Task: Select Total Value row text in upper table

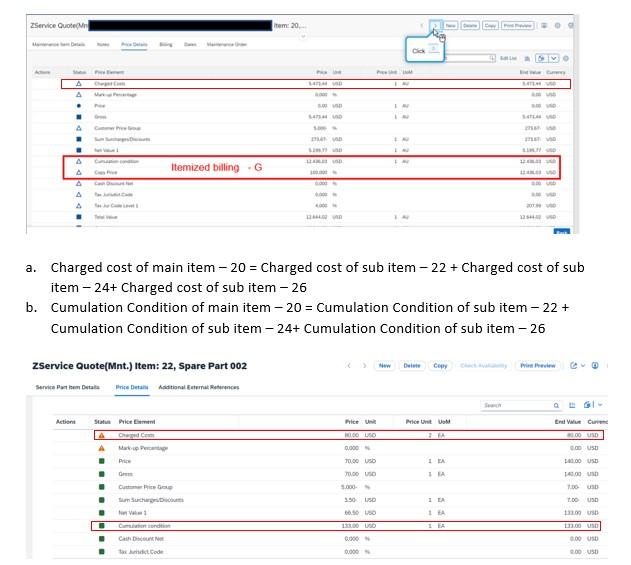Action: tap(106, 217)
